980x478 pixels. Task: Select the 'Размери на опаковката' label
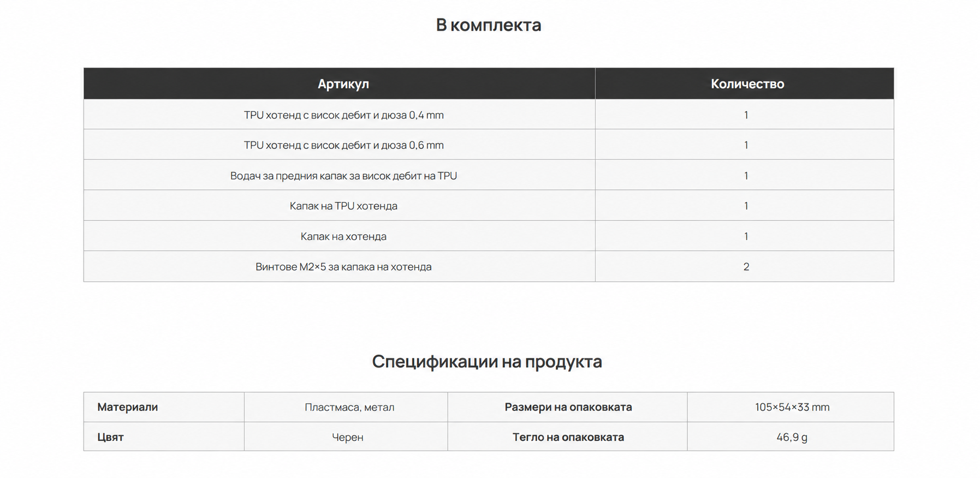(568, 407)
